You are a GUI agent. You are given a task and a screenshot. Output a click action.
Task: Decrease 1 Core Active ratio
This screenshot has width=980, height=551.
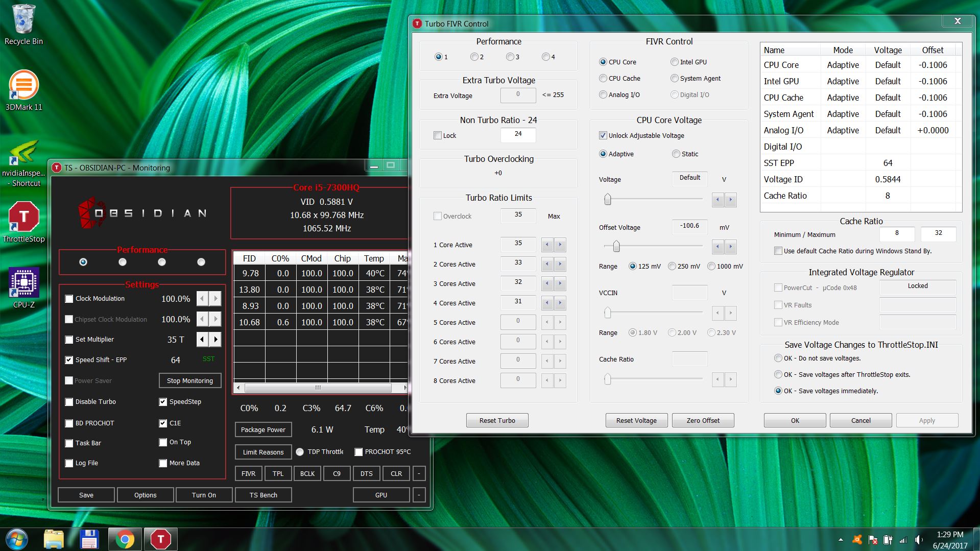point(547,245)
